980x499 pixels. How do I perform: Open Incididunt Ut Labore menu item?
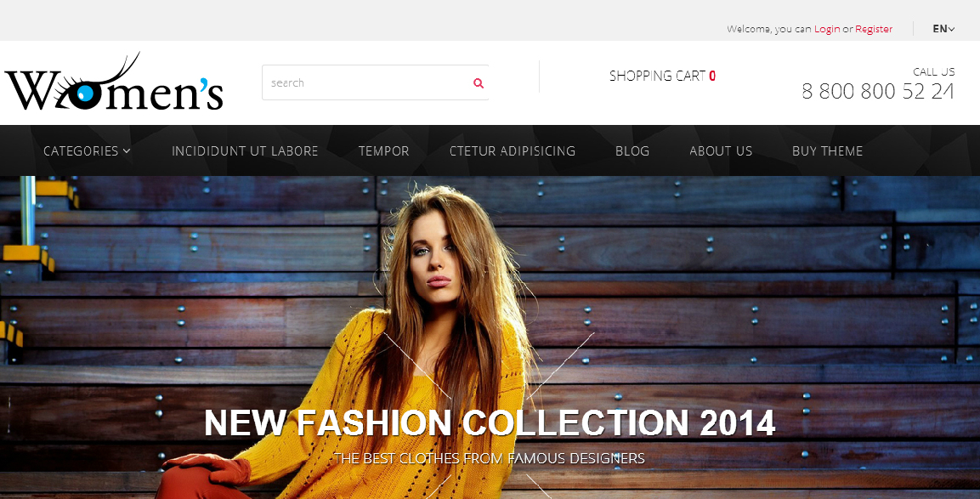pyautogui.click(x=245, y=150)
